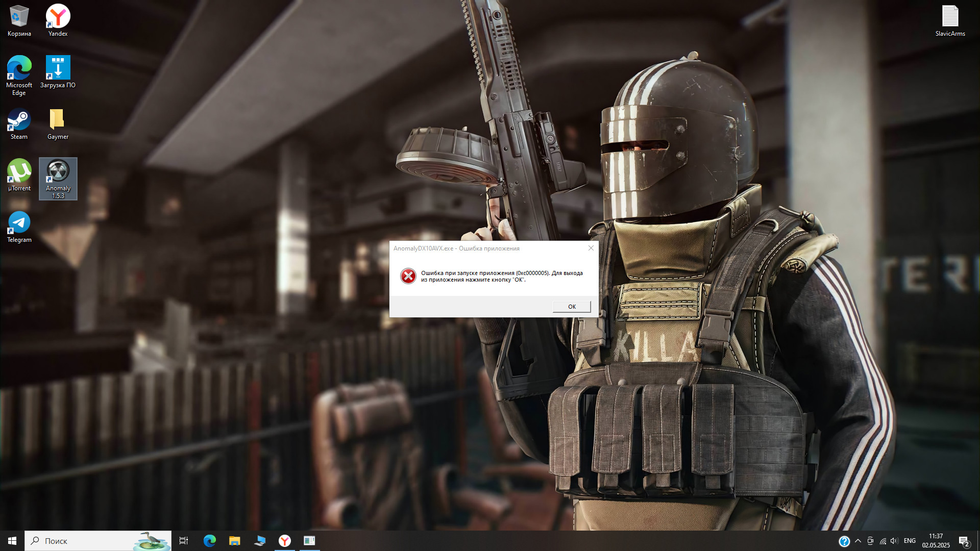
Task: Switch the ENG input language indicator
Action: click(x=910, y=541)
